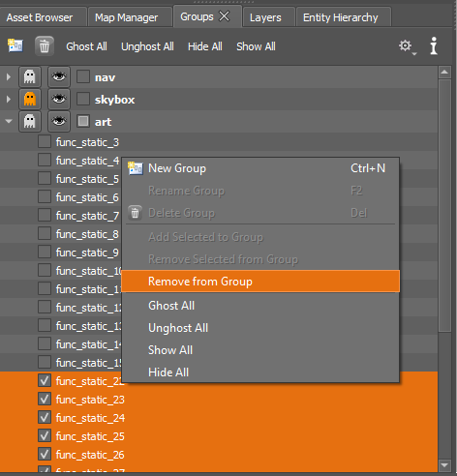Screen dimensions: 457x476
Task: Check the nav group checkbox
Action: [83, 76]
